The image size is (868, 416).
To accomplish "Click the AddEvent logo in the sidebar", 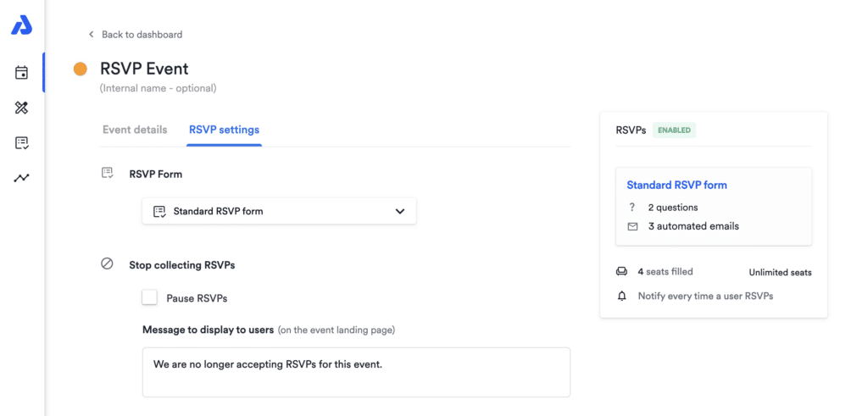I will (x=21, y=26).
